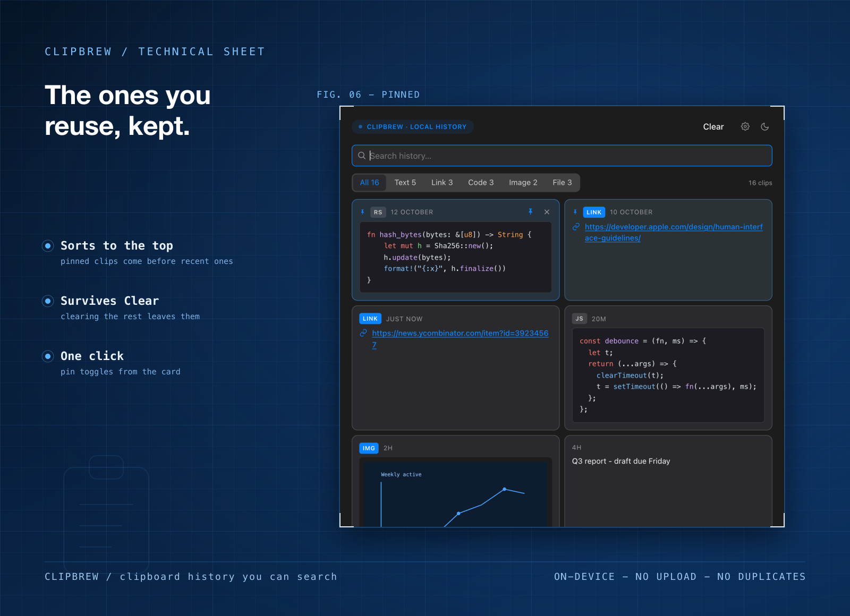Click the 16 clips counter
This screenshot has width=850, height=616.
click(x=760, y=183)
